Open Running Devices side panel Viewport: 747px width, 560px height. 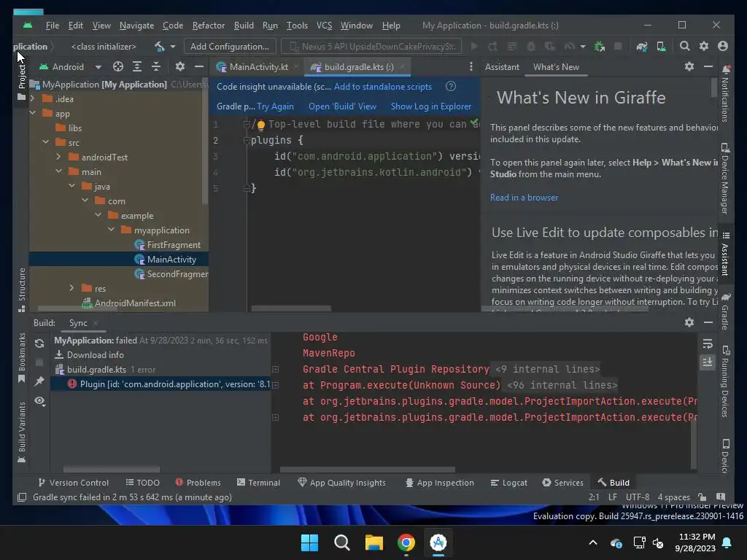click(x=726, y=381)
